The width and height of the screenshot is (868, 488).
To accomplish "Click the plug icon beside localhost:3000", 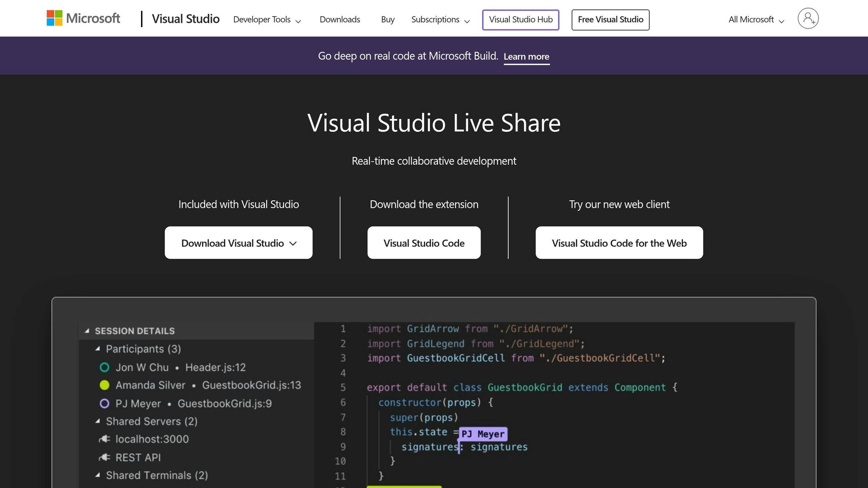I will (x=104, y=439).
